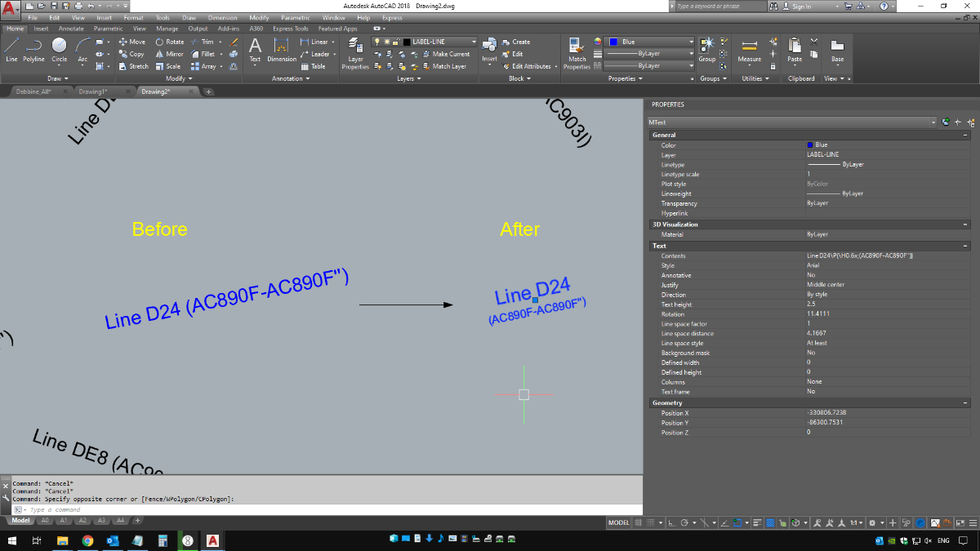Open the MText object type dropdown
The height and width of the screenshot is (551, 980).
[791, 122]
